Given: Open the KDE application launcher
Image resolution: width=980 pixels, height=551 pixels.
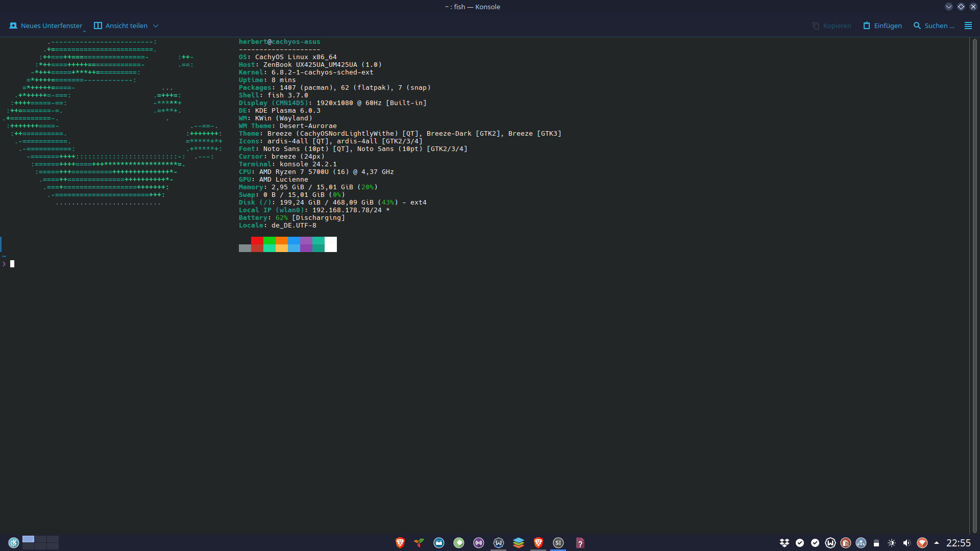Looking at the screenshot, I should 14,543.
